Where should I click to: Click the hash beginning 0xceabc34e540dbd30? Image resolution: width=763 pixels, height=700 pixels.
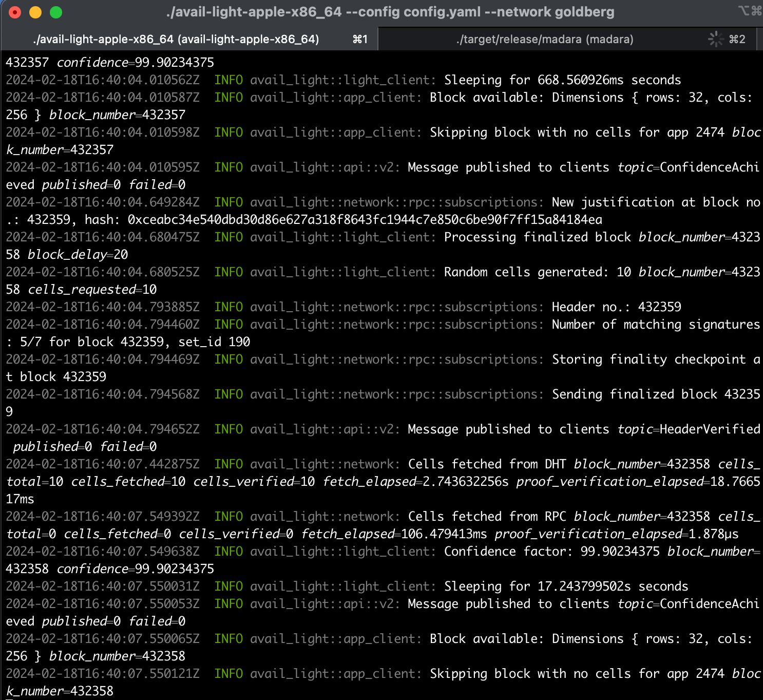[365, 220]
